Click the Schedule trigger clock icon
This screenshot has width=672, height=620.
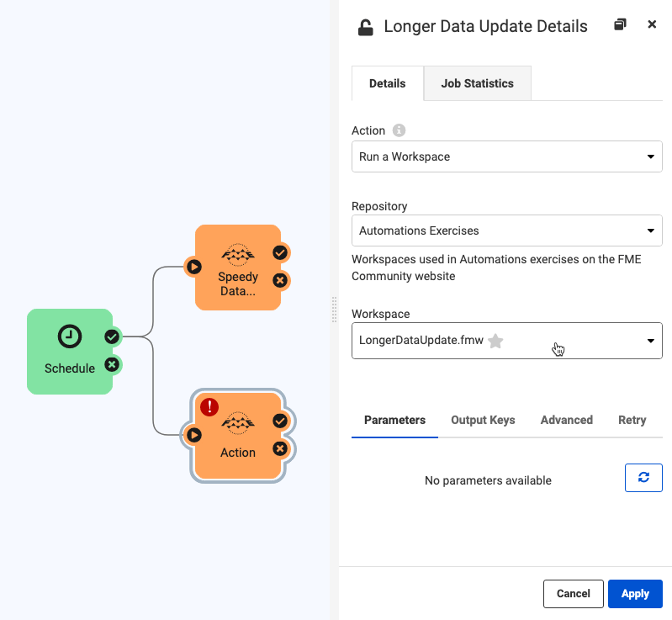tap(70, 336)
